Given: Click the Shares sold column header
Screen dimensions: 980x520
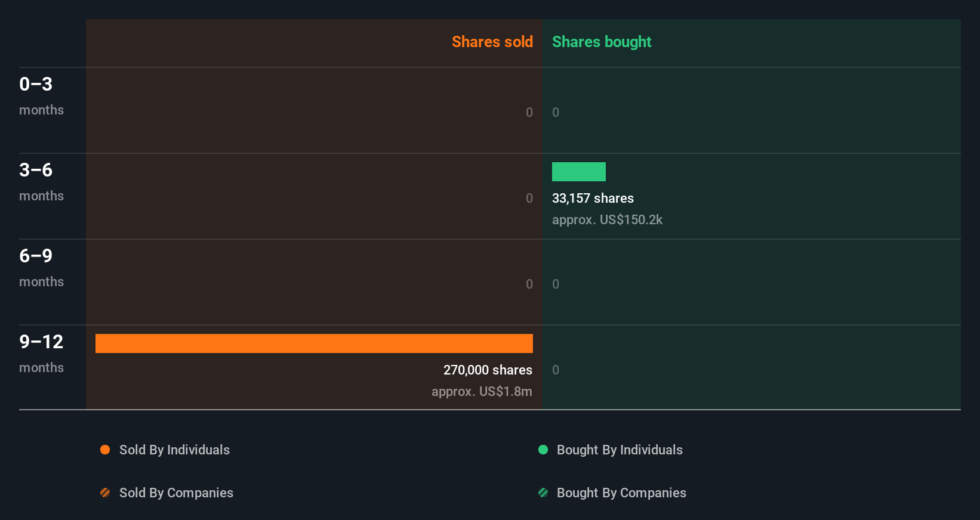Looking at the screenshot, I should (492, 42).
